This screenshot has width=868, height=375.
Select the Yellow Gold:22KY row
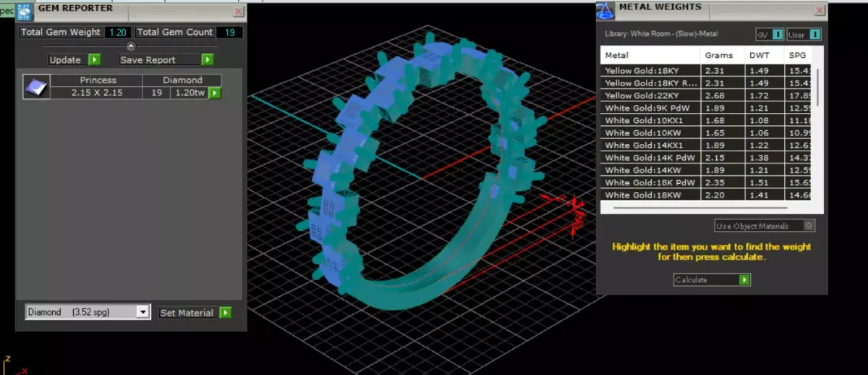tap(706, 95)
